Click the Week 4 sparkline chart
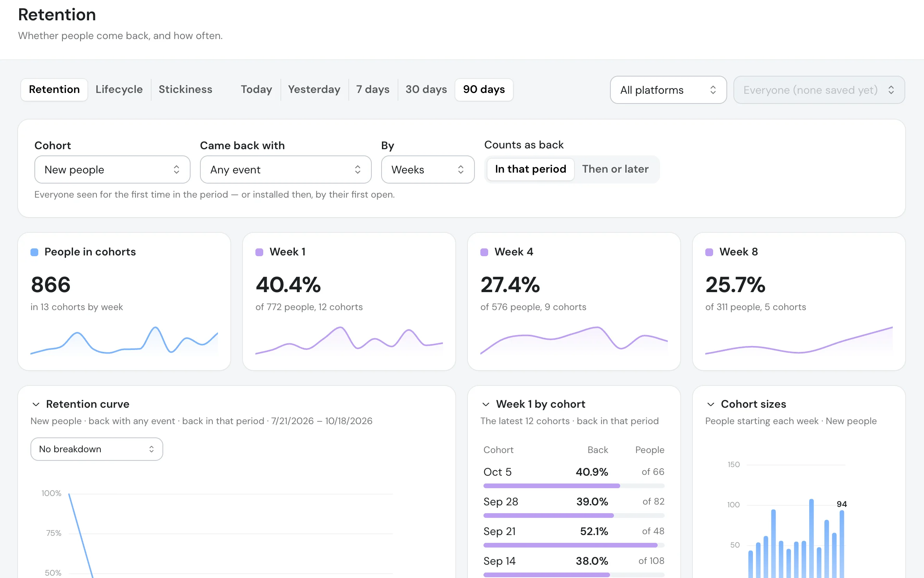 pyautogui.click(x=574, y=341)
